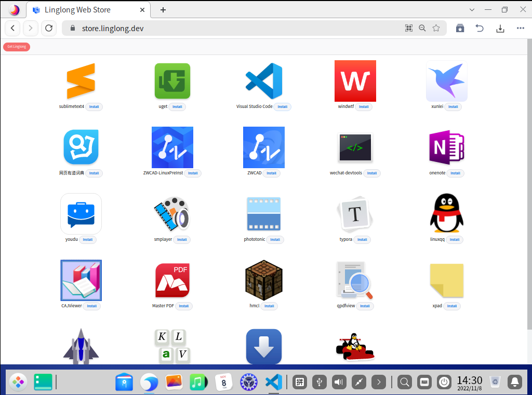Install onenote
The image size is (532, 395).
coord(455,173)
